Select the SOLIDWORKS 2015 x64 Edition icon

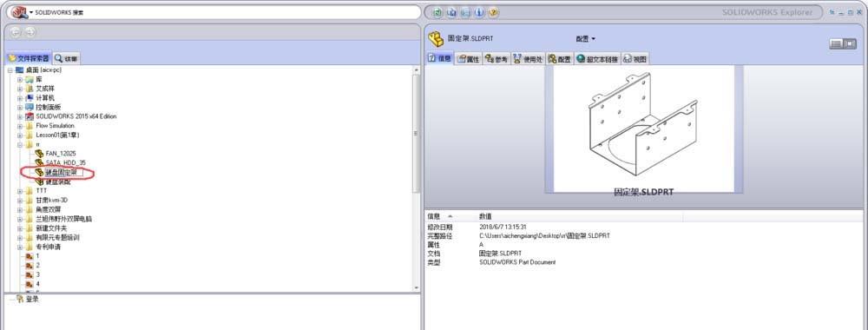pyautogui.click(x=30, y=117)
